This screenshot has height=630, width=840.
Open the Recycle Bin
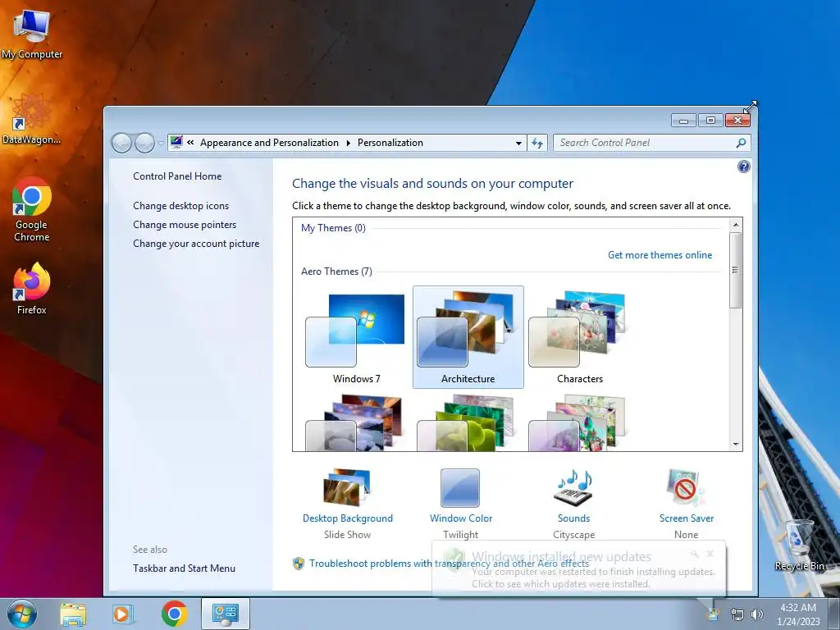[x=799, y=545]
